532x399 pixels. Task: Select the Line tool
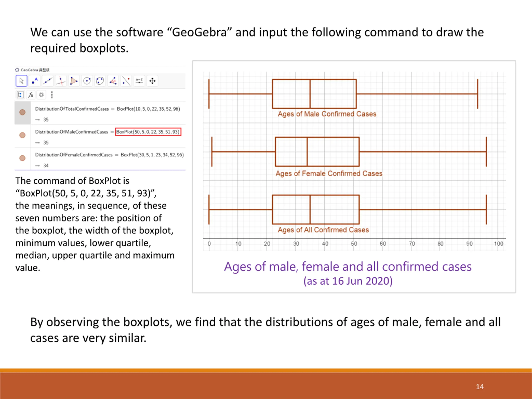tap(48, 81)
